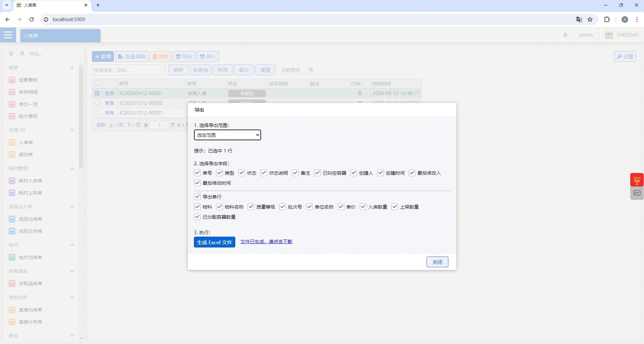Open 统计看板 sidebar icon
Screen dimensions: 644x344
point(12,116)
